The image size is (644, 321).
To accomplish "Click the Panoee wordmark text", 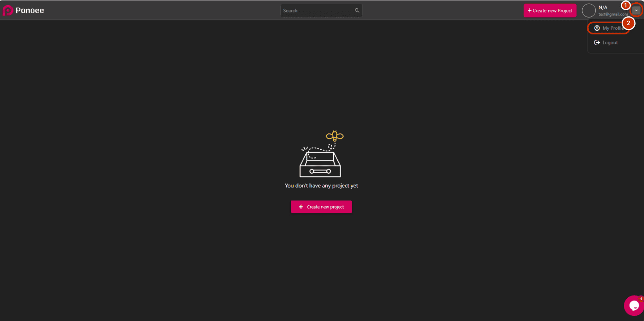I will pos(30,10).
